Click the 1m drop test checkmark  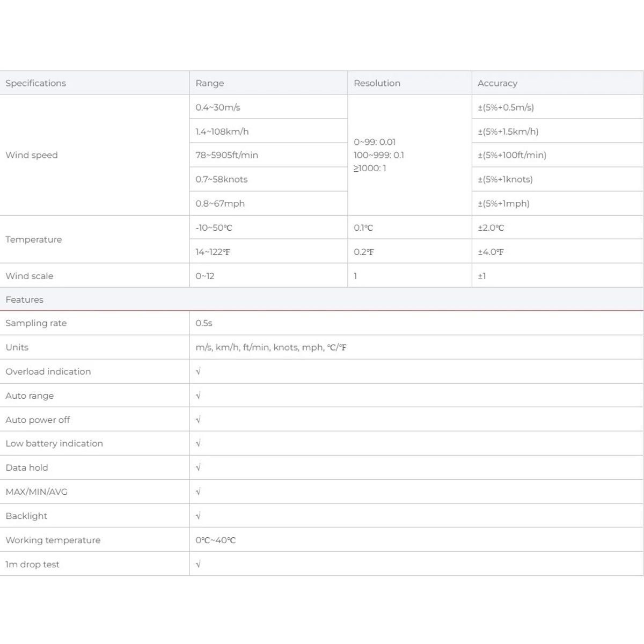coord(198,564)
